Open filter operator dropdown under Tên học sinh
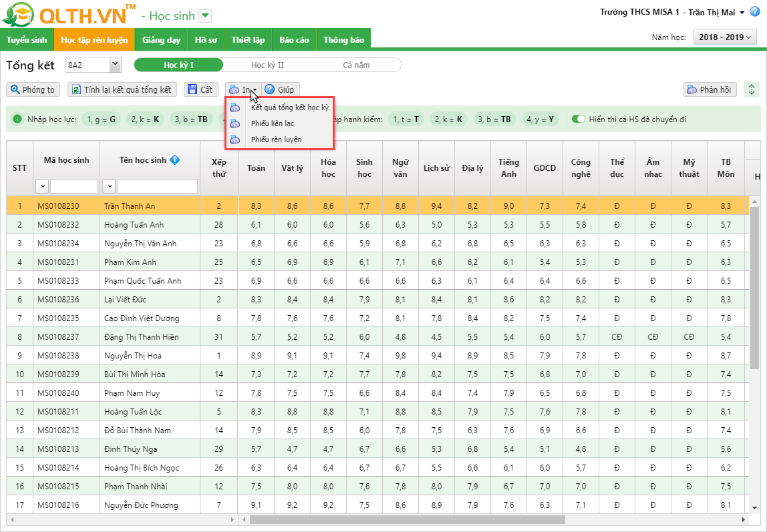This screenshot has width=767, height=532. pyautogui.click(x=109, y=186)
